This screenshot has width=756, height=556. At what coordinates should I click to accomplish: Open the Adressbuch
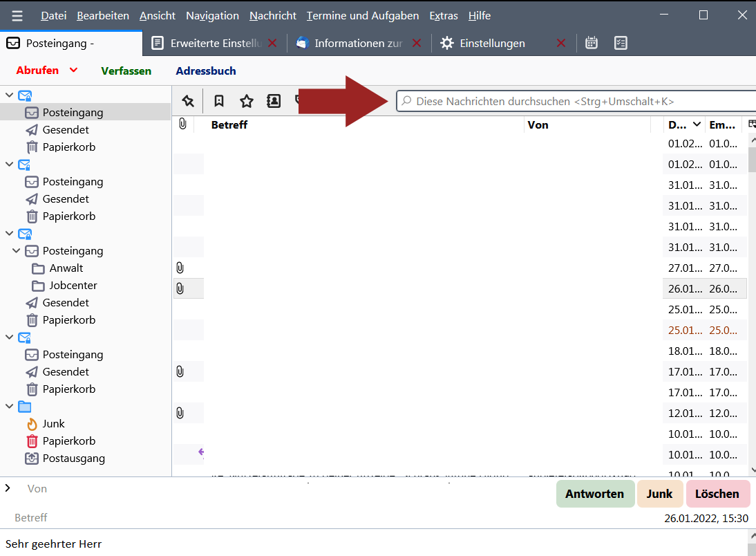(x=206, y=71)
